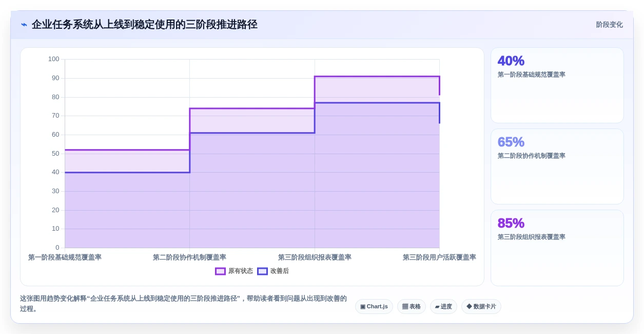The width and height of the screenshot is (644, 334).
Task: Click the description paragraph below the chart
Action: pos(183,304)
